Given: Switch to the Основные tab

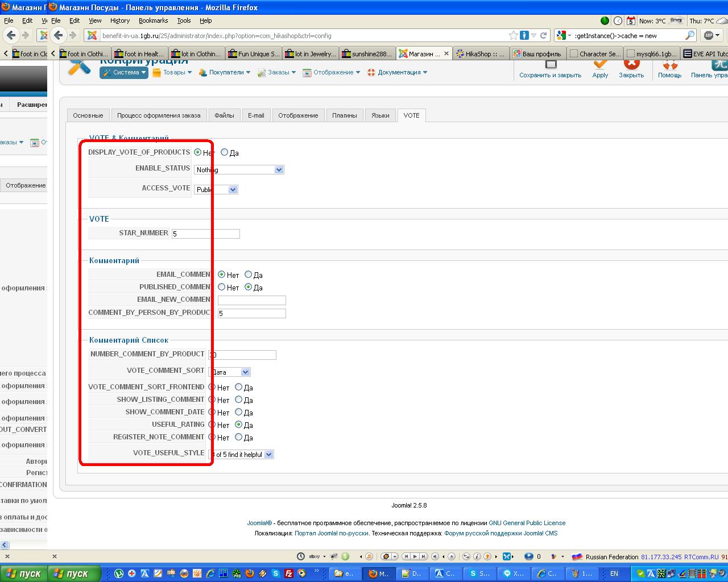Looking at the screenshot, I should (x=88, y=115).
